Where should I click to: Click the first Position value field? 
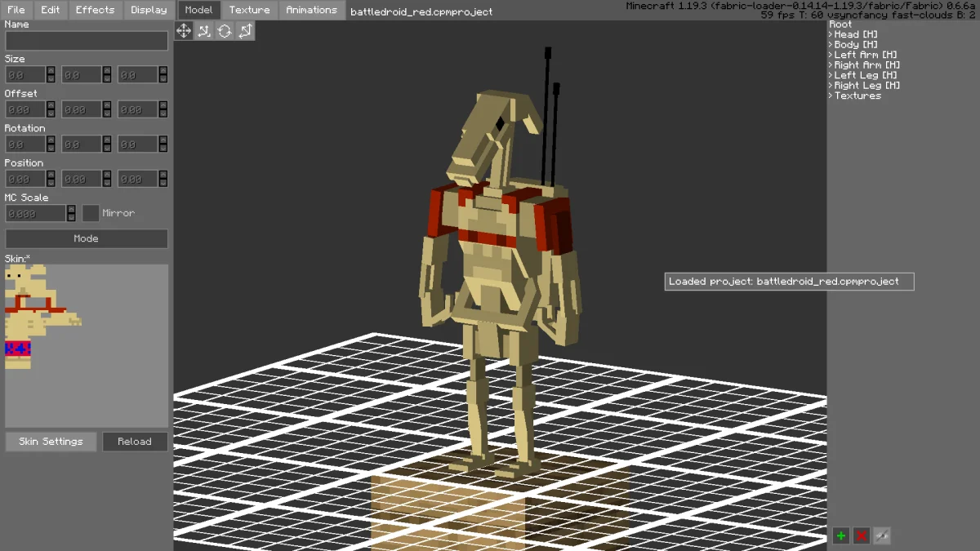[x=25, y=179]
